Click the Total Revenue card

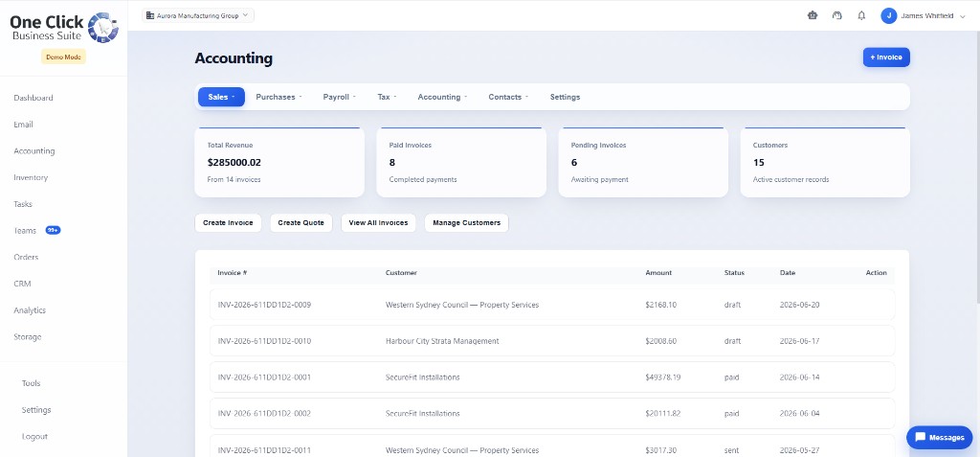coord(279,162)
